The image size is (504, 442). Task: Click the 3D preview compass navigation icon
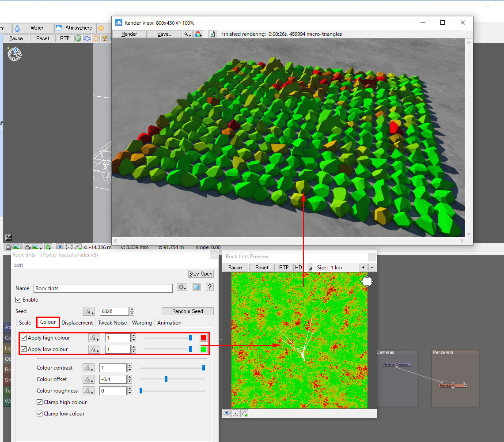(15, 54)
